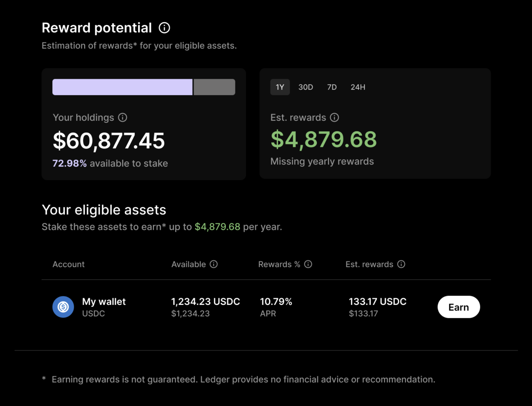Click the holdings staking progress bar
The width and height of the screenshot is (532, 406).
pos(144,87)
